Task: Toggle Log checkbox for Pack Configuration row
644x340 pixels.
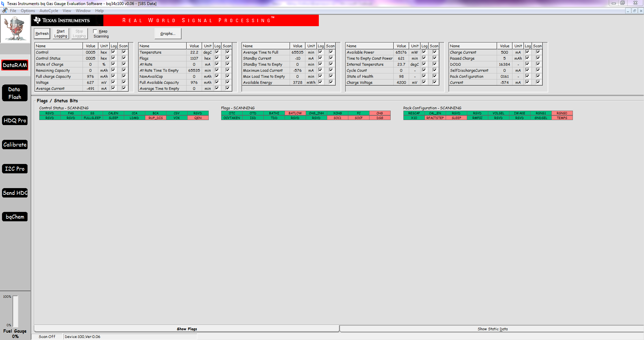Action: (527, 76)
